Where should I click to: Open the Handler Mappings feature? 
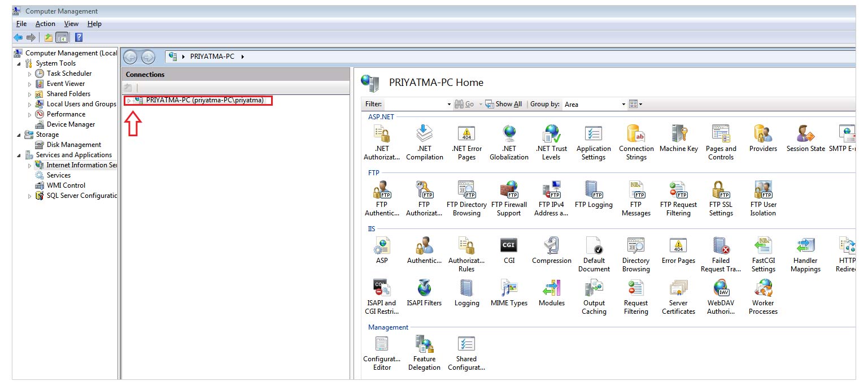[805, 254]
